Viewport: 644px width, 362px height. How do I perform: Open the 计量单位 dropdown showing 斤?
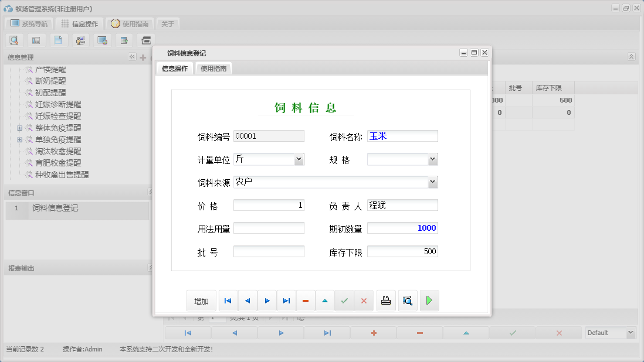[x=299, y=159]
